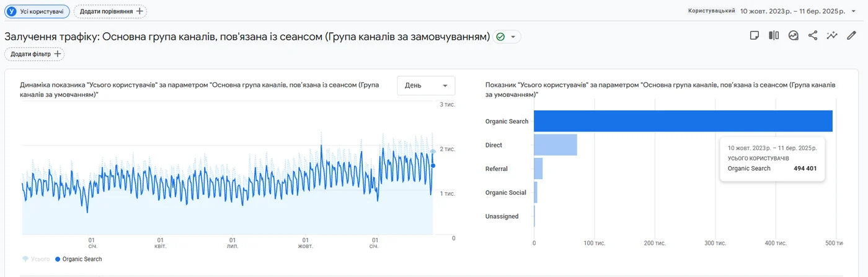
Task: Share this report via share icon
Action: [813, 35]
